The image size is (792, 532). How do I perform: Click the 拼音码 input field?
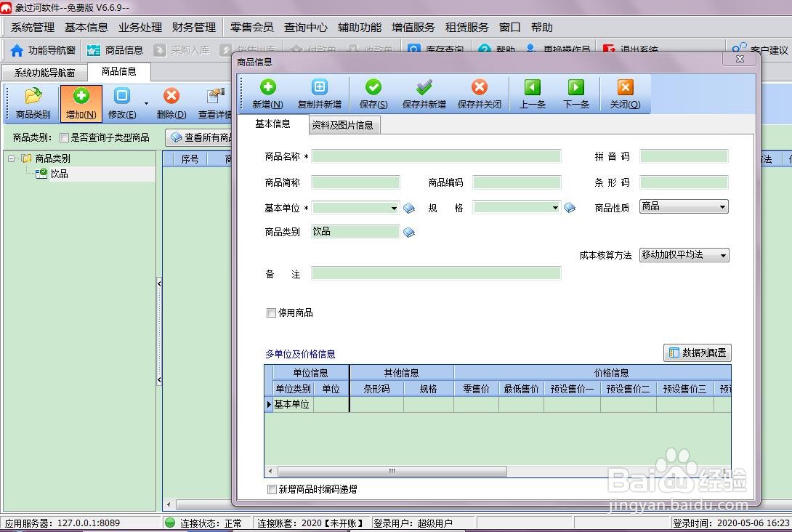[x=684, y=156]
